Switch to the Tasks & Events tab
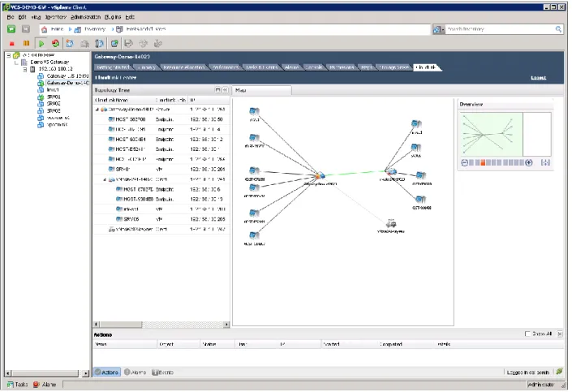 (261, 67)
